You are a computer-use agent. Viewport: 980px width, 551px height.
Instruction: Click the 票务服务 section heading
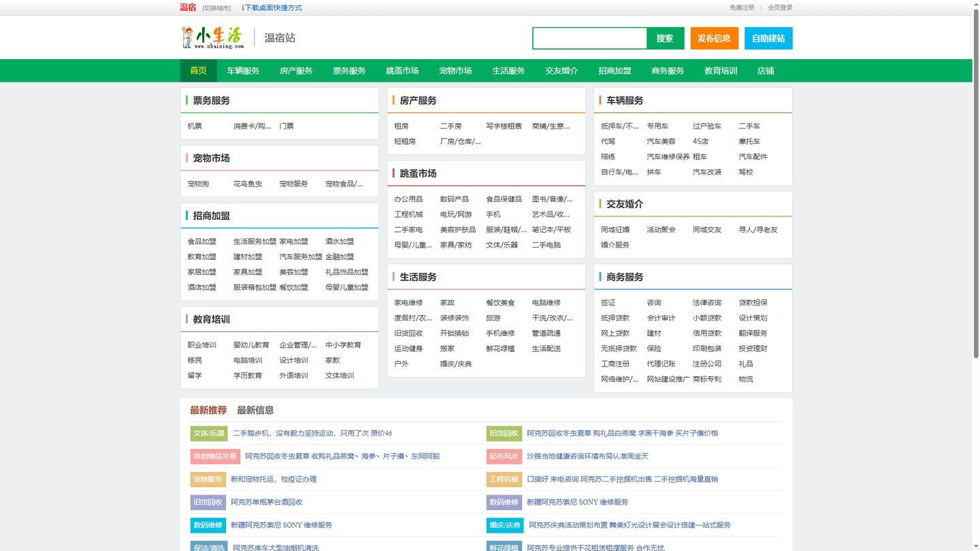[x=212, y=101]
